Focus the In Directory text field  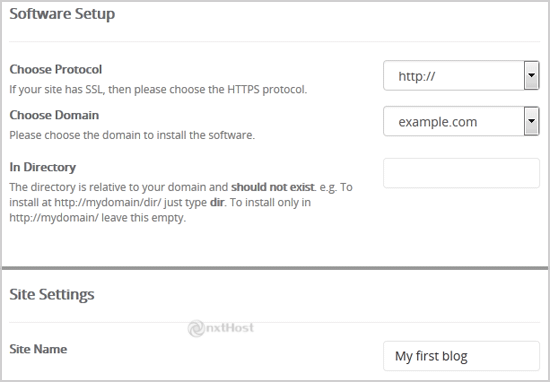pos(461,173)
